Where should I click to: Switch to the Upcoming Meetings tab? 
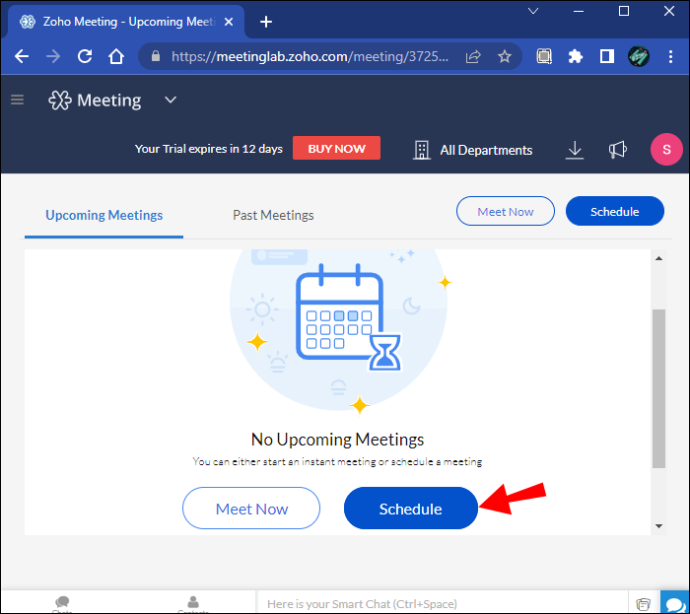pyautogui.click(x=104, y=215)
